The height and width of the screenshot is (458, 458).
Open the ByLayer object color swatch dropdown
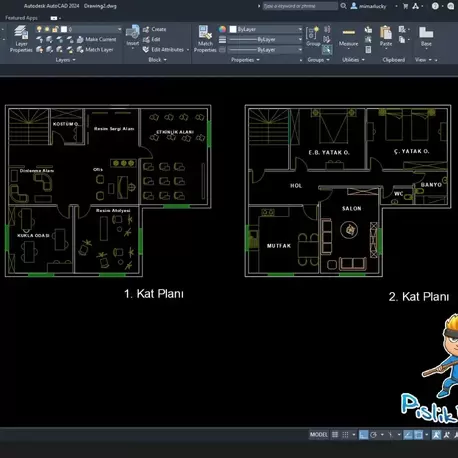pos(266,29)
